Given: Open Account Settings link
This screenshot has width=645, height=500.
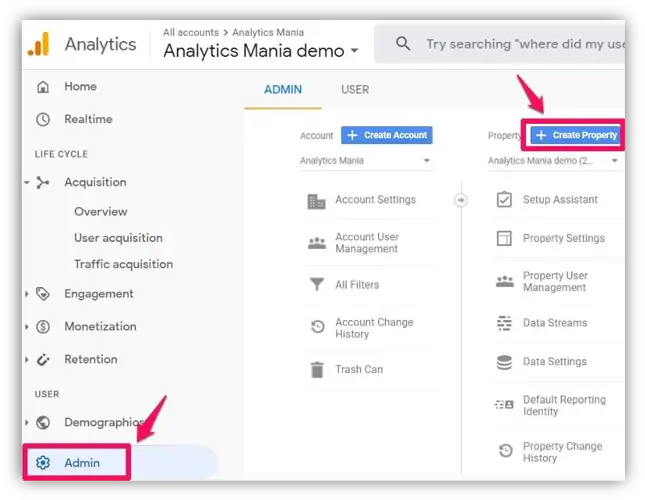Looking at the screenshot, I should point(376,199).
